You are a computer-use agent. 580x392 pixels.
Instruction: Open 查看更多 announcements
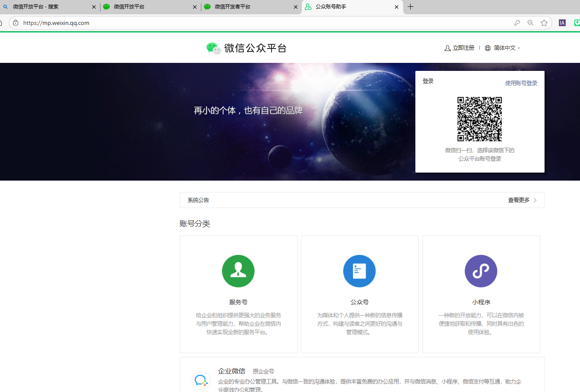519,200
